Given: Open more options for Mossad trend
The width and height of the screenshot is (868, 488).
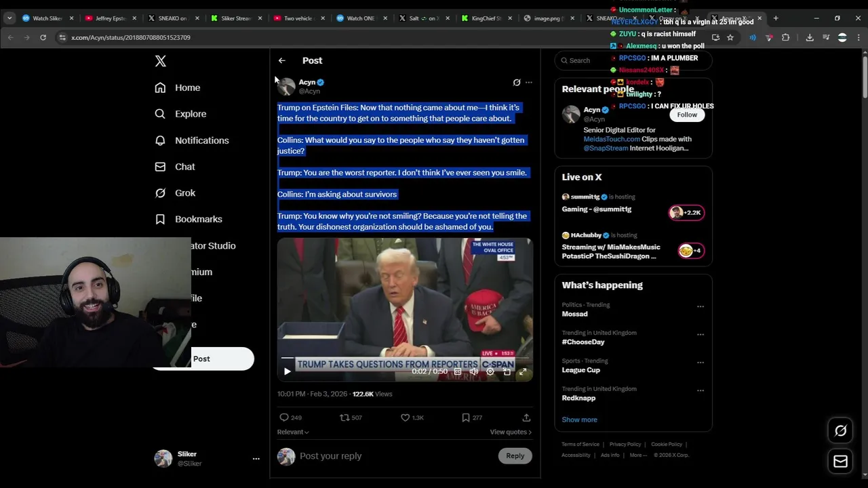Looking at the screenshot, I should pyautogui.click(x=701, y=306).
